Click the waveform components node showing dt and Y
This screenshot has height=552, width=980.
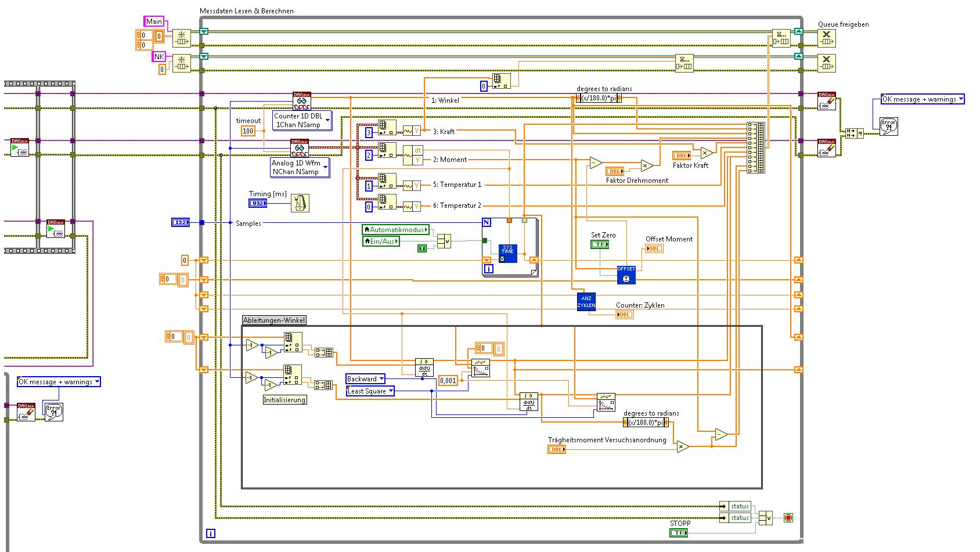point(413,155)
